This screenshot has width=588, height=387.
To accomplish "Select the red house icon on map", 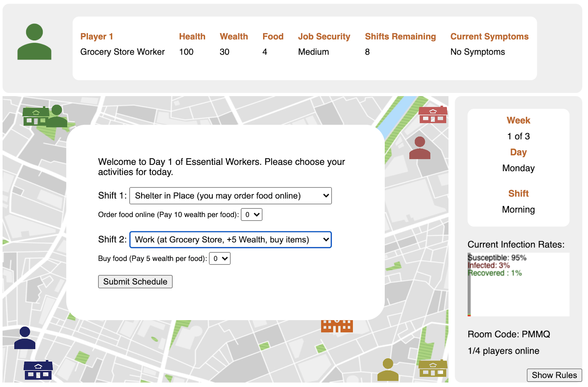I will (x=433, y=114).
